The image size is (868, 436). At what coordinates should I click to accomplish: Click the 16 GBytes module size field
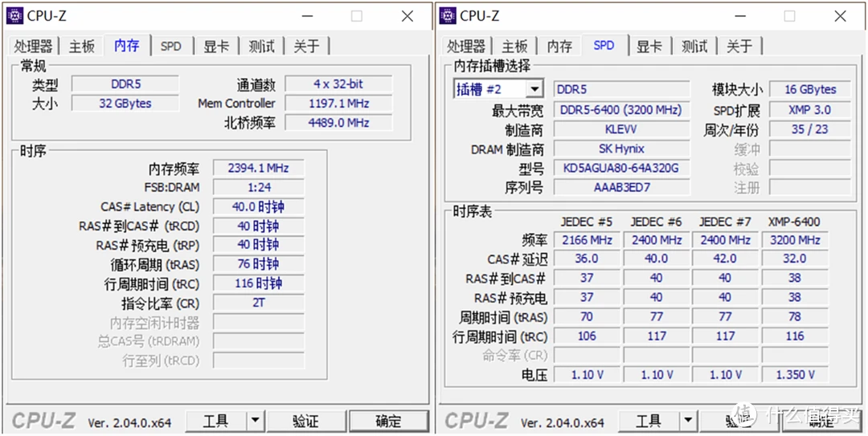pyautogui.click(x=810, y=90)
